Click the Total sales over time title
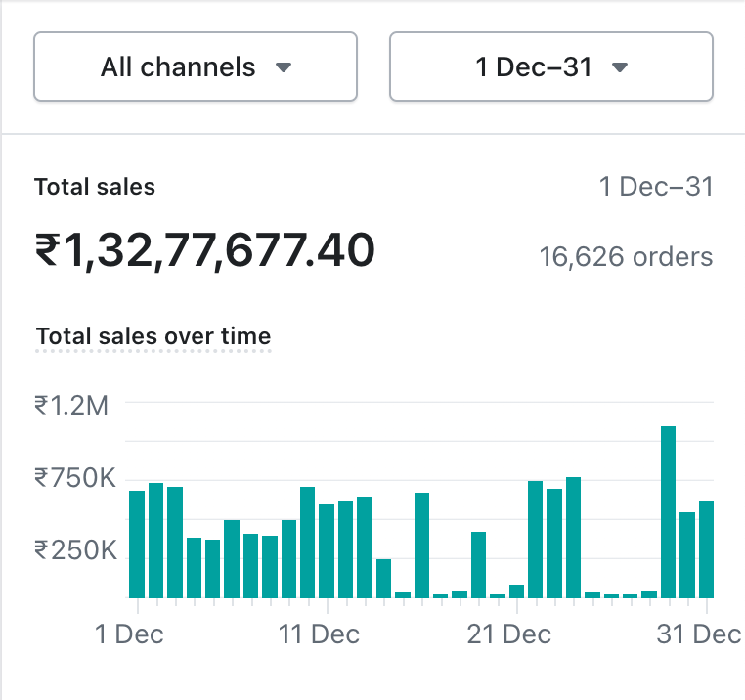 [153, 336]
